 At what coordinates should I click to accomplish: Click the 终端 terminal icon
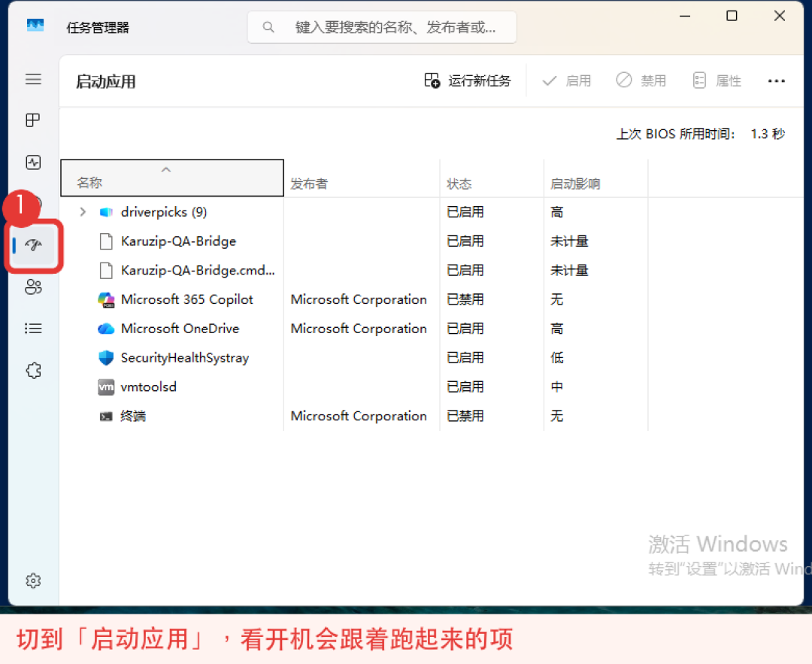click(x=106, y=417)
